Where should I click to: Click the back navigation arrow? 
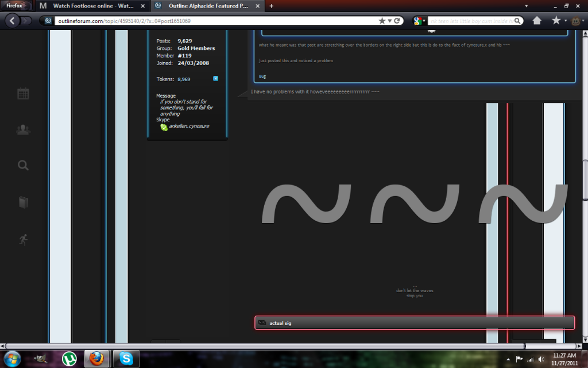click(x=13, y=21)
